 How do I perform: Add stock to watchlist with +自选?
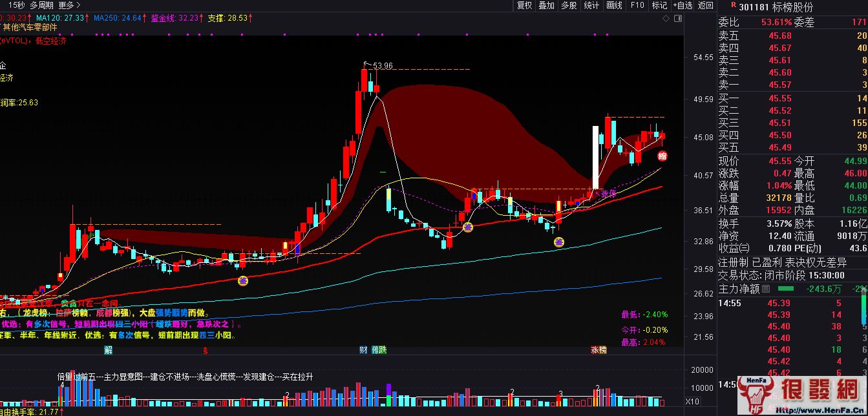point(683,5)
